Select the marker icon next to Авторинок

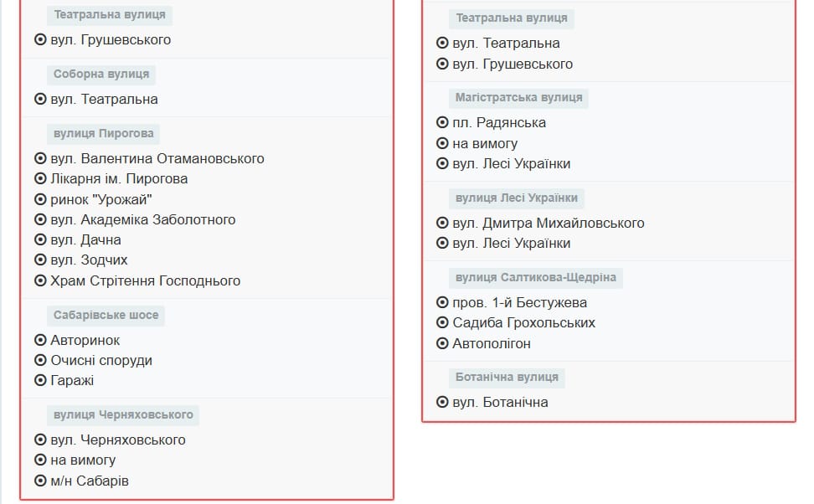click(x=39, y=340)
